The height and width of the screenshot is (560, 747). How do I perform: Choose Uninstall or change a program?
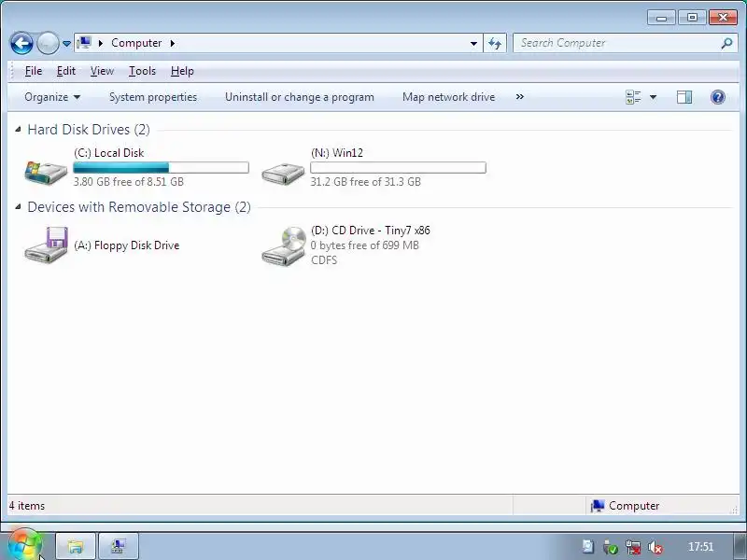[299, 97]
